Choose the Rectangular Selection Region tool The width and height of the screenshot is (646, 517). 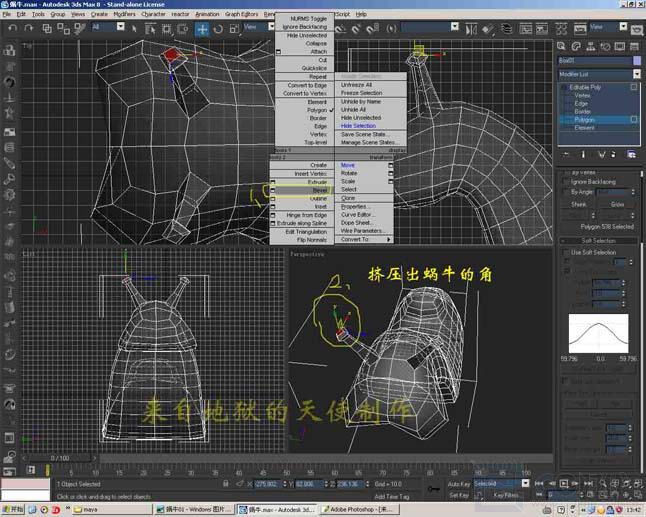click(x=166, y=28)
